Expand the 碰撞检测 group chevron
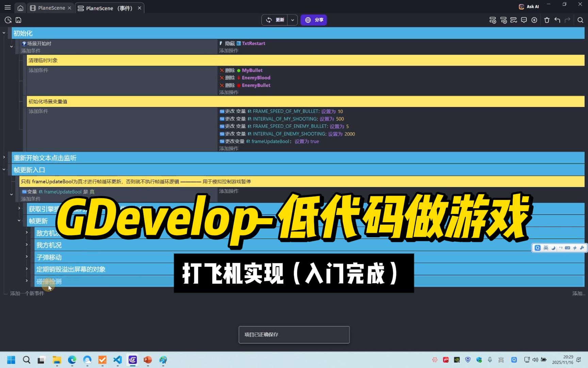Image resolution: width=588 pixels, height=368 pixels. click(27, 281)
